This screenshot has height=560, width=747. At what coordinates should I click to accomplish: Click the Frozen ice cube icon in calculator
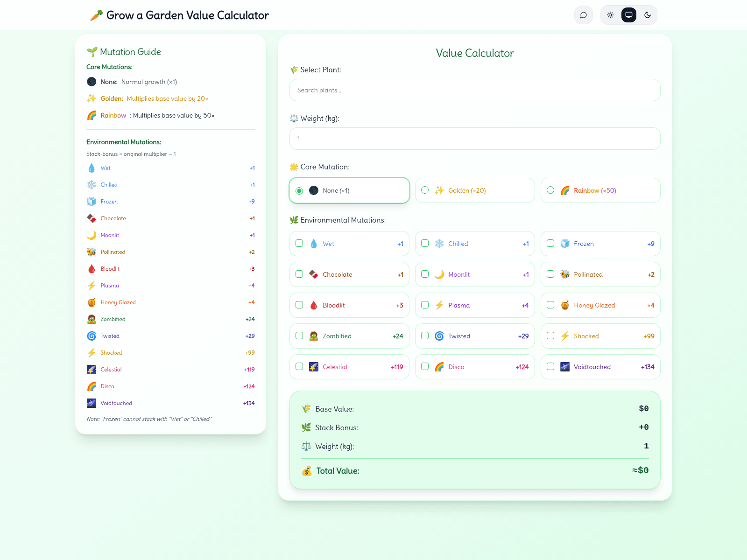[x=565, y=244]
